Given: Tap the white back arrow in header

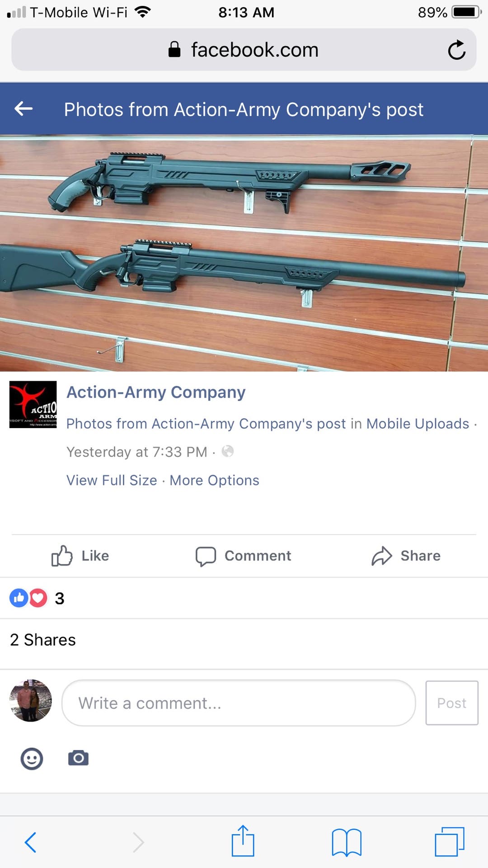Looking at the screenshot, I should [23, 108].
